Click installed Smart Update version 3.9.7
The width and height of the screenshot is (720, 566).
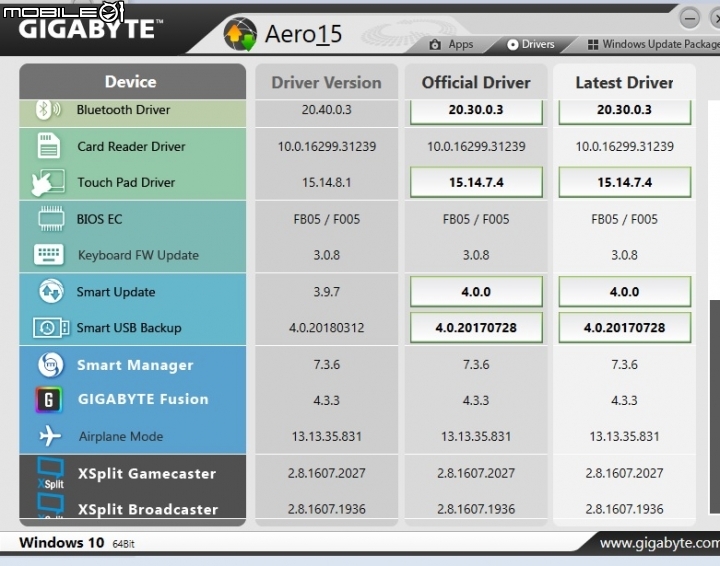click(326, 291)
